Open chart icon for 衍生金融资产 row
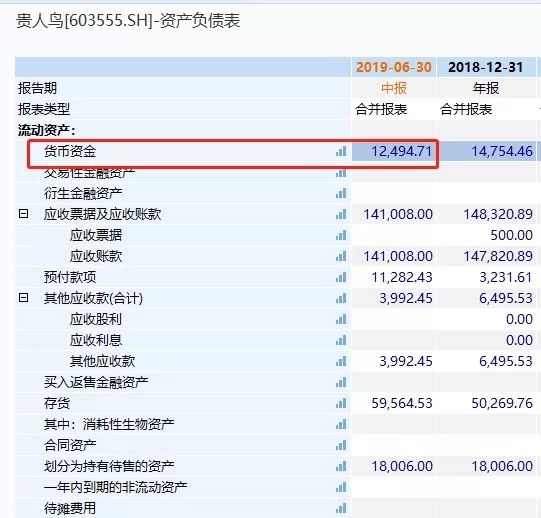The image size is (541, 518). pyautogui.click(x=341, y=193)
